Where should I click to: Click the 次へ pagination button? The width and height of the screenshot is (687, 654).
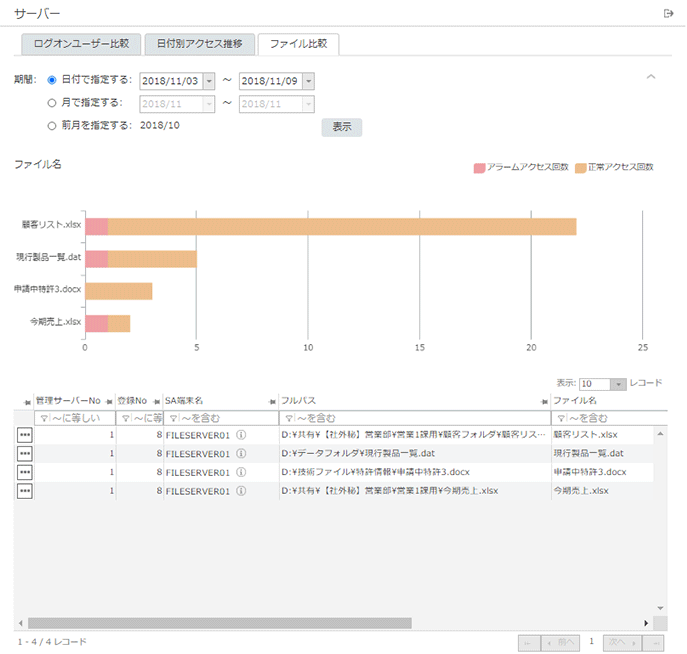[x=622, y=642]
